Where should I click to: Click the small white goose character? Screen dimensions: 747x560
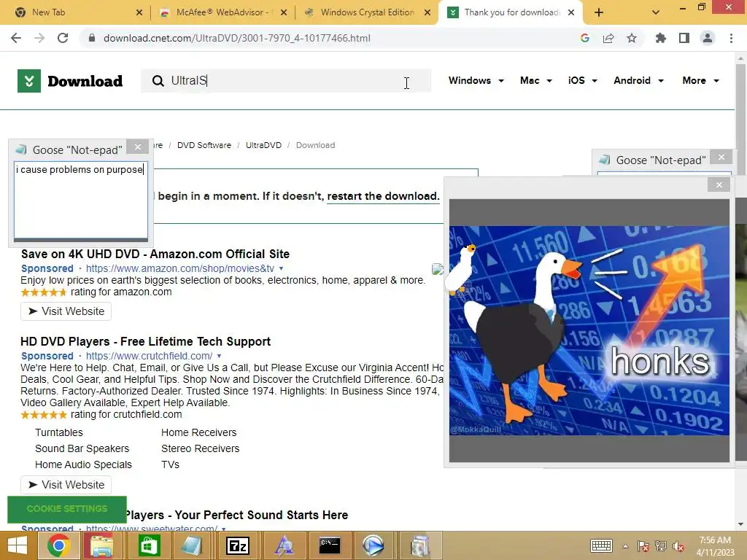click(x=460, y=270)
